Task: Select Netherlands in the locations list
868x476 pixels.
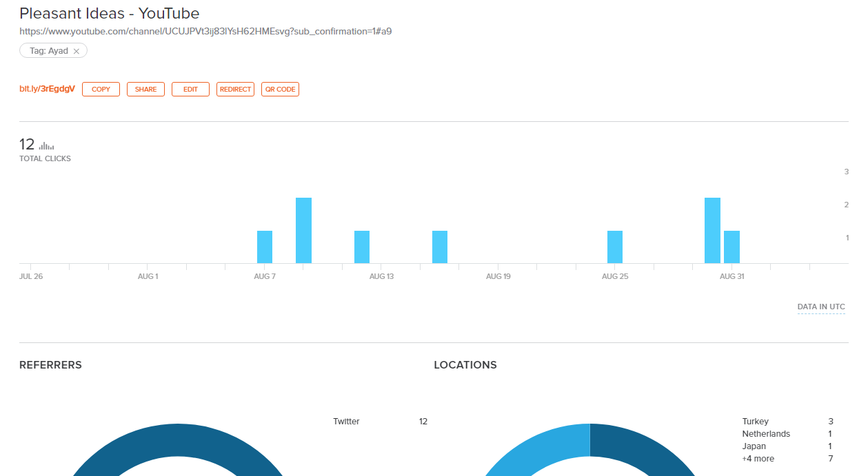Action: click(766, 434)
